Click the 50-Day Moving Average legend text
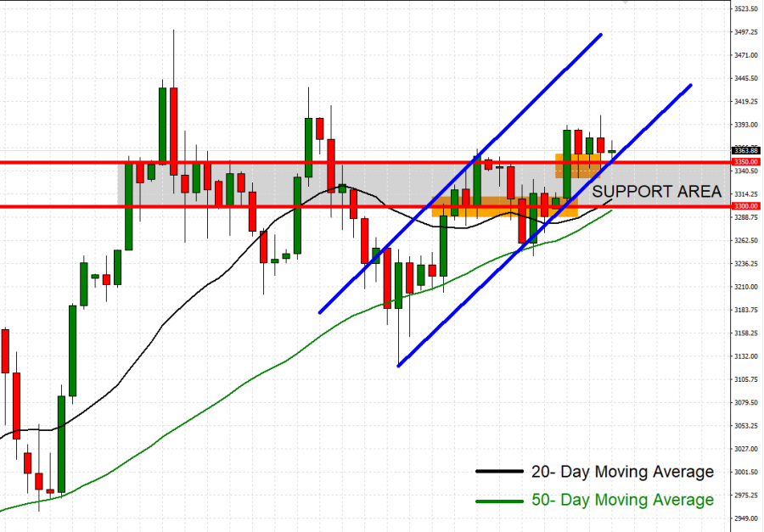The height and width of the screenshot is (532, 764). pos(621,500)
